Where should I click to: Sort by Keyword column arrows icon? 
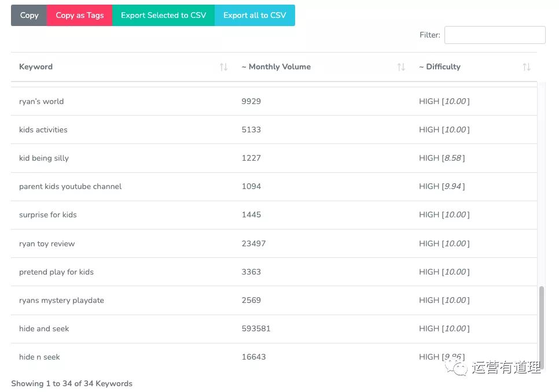click(x=223, y=67)
